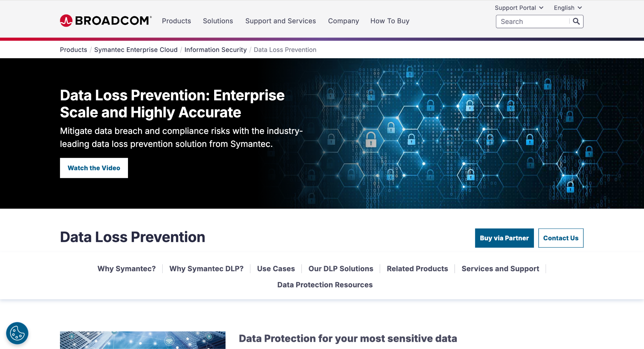Open the cookie settings icon
644x349 pixels.
[17, 333]
